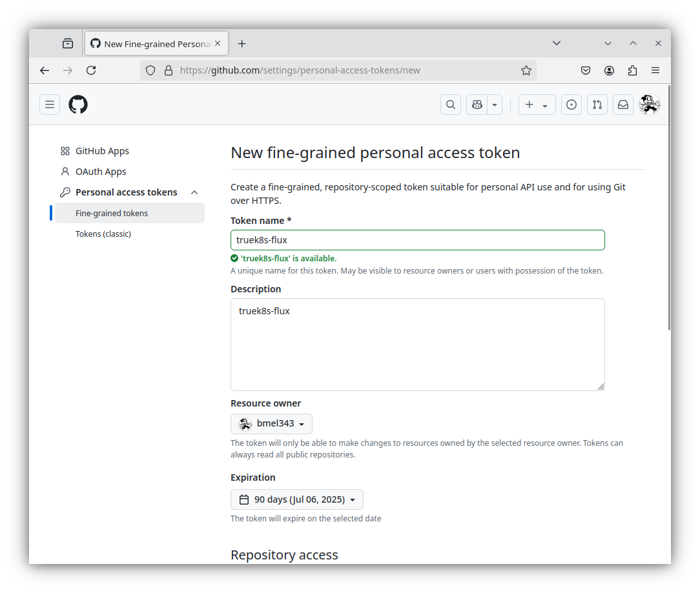Collapse the Personal access tokens section
This screenshot has height=593, width=700.
tap(194, 192)
